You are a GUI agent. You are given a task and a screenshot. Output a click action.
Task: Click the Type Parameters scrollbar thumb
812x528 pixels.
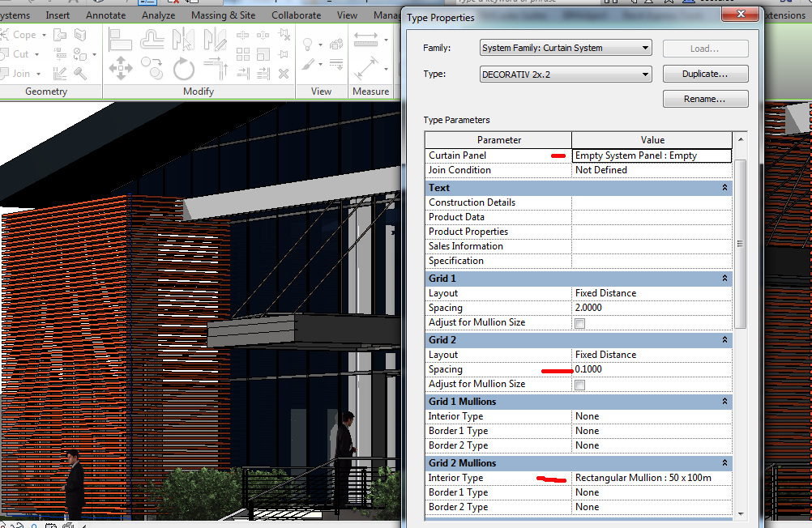tap(741, 244)
